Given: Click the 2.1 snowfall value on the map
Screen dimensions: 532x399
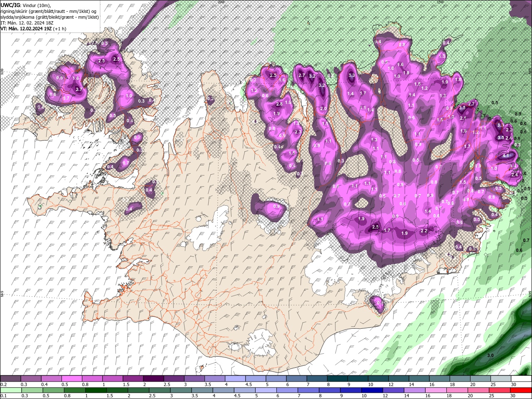Looking at the screenshot, I should 463,118.
